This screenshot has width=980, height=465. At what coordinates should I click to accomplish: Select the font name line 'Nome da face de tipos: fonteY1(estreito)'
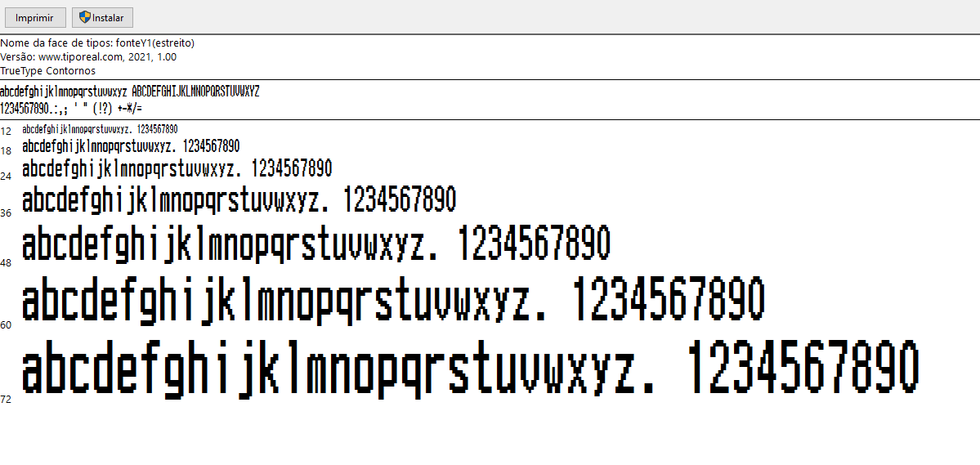click(97, 43)
